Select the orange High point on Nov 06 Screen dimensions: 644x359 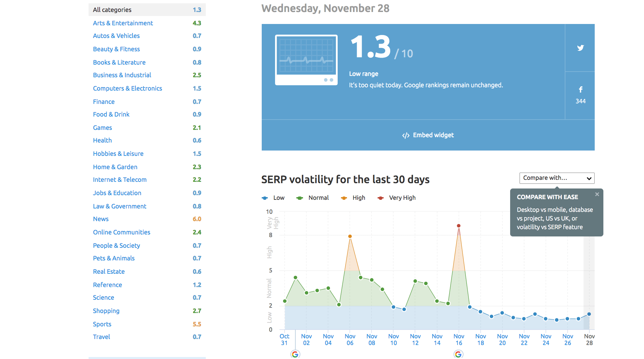click(x=350, y=236)
